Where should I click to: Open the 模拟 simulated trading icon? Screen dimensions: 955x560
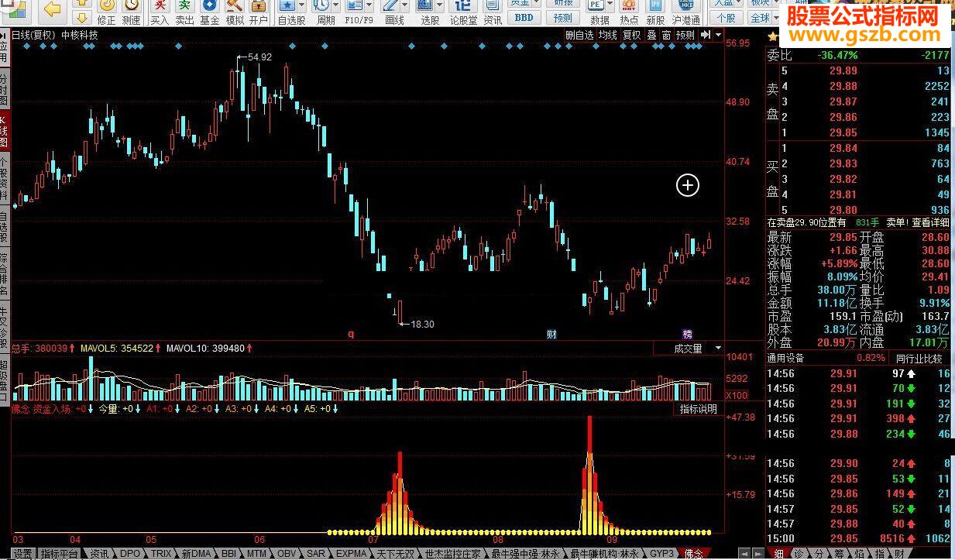234,12
